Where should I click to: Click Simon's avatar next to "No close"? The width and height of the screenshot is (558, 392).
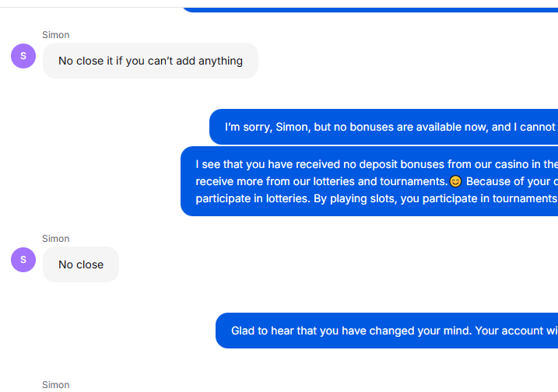coord(23,260)
